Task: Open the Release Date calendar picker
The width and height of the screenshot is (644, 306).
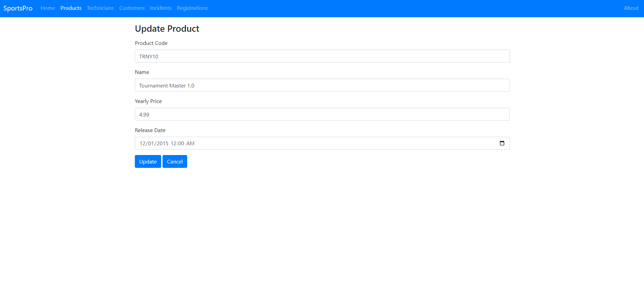Action: (x=502, y=143)
